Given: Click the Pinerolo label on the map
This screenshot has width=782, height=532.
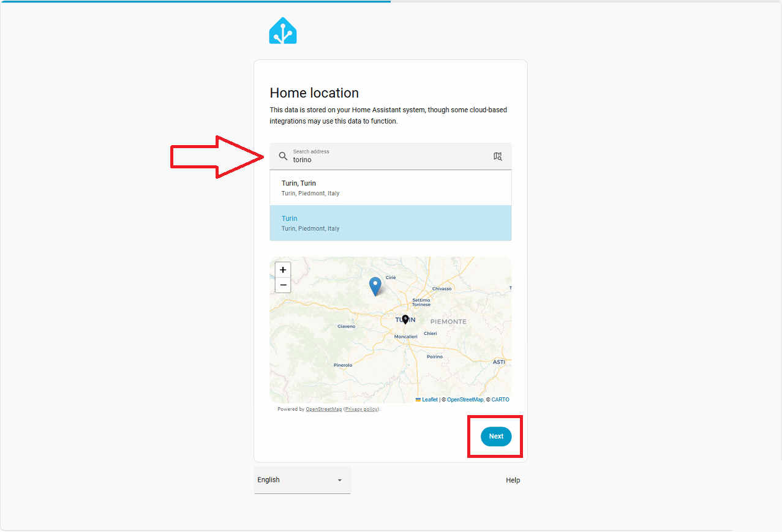Looking at the screenshot, I should [x=343, y=365].
